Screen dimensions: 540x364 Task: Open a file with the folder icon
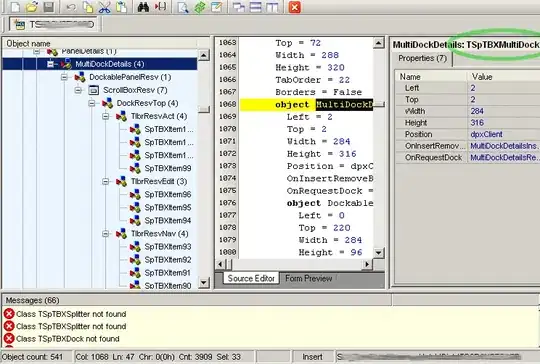[x=32, y=7]
